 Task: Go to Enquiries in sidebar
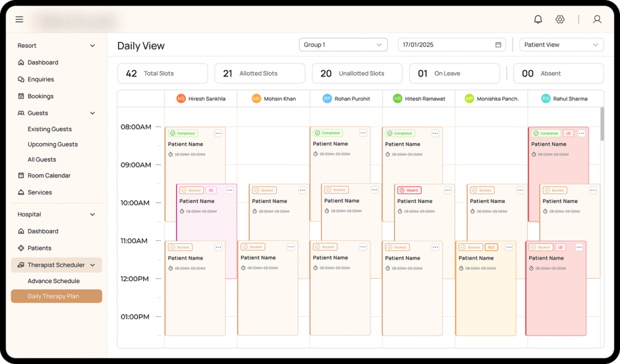[41, 79]
